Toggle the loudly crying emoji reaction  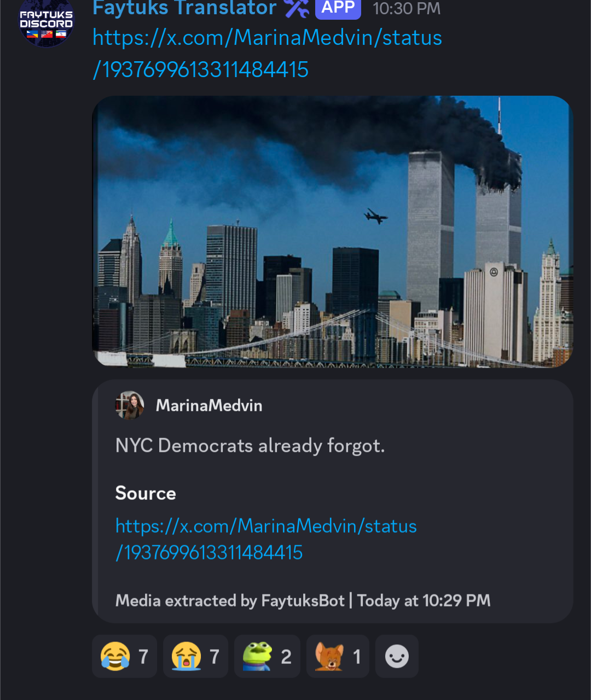tap(195, 656)
